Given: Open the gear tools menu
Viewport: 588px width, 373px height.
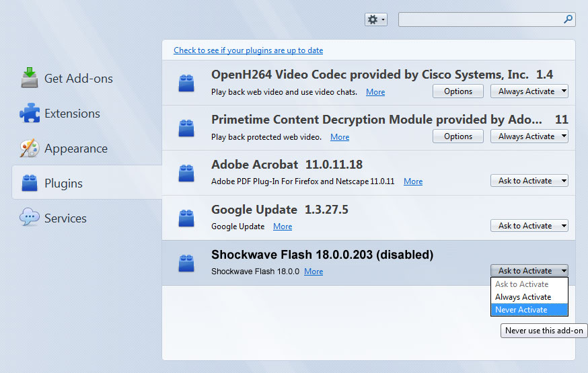Looking at the screenshot, I should (376, 19).
